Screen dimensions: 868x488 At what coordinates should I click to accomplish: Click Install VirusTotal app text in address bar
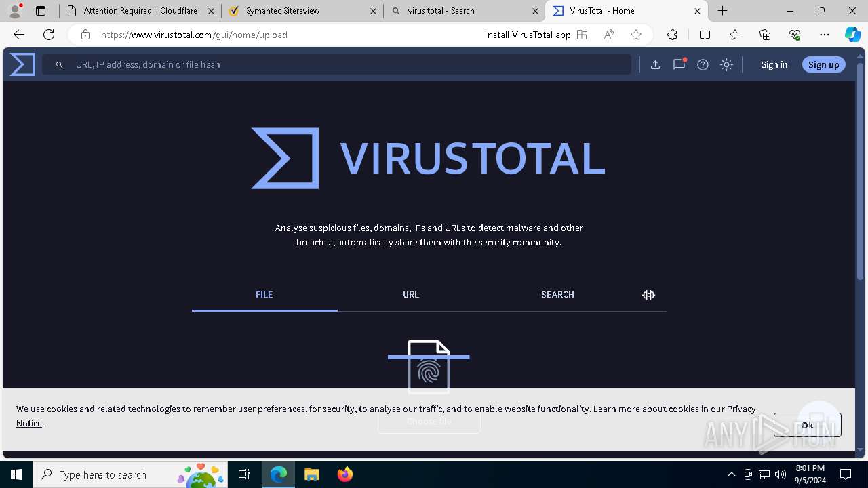(528, 35)
